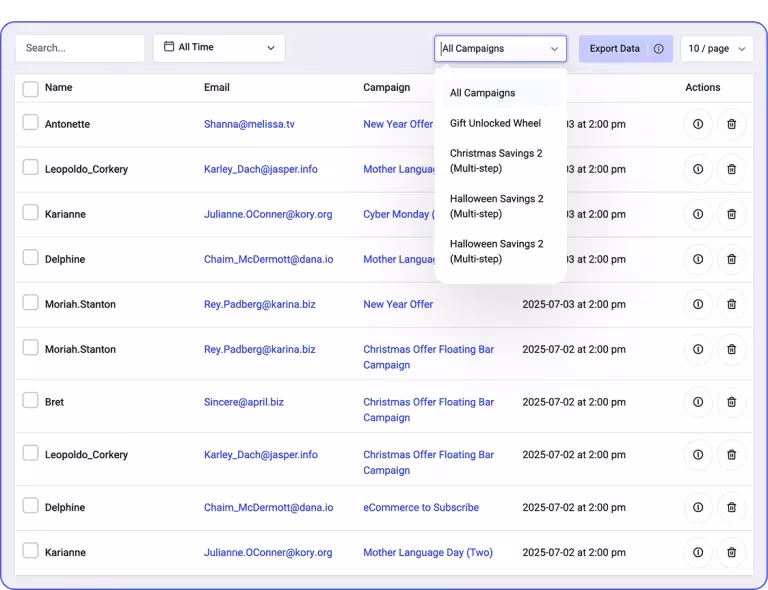Choose All Campaigns option in the open list
768x590 pixels.
501,93
